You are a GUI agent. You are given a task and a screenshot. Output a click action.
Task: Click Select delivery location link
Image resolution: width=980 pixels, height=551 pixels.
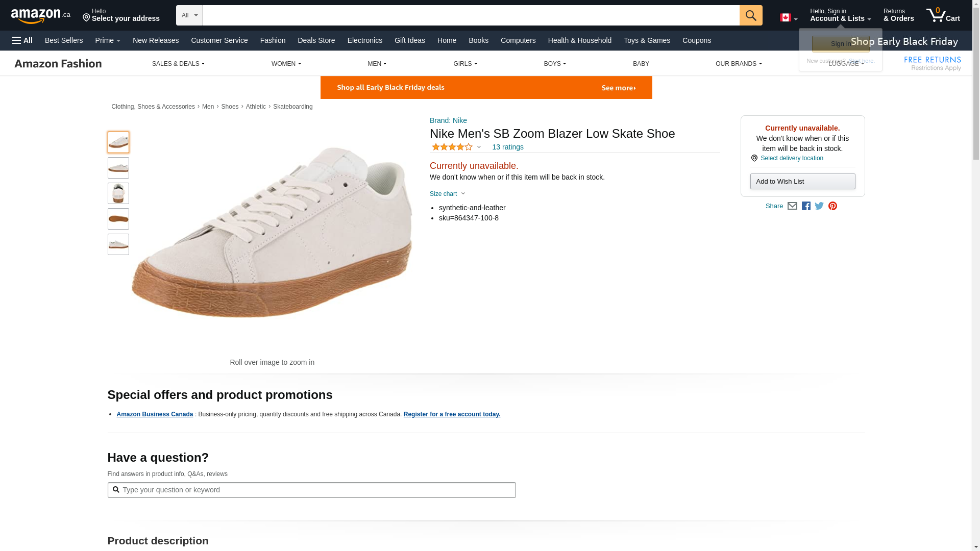point(792,158)
